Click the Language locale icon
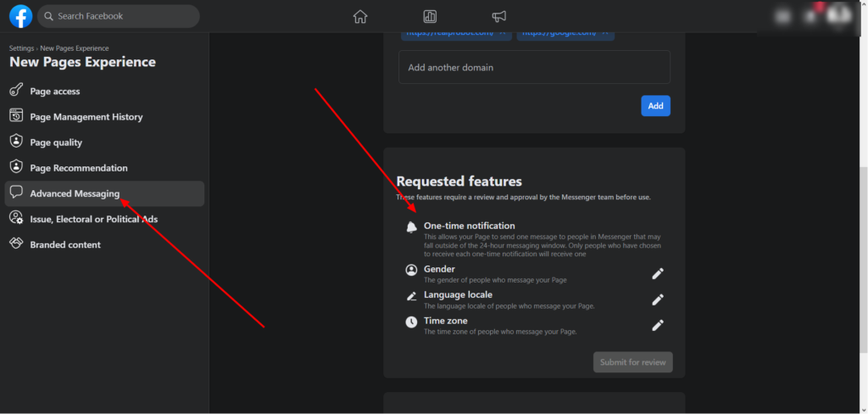Image resolution: width=868 pixels, height=414 pixels. [x=411, y=296]
